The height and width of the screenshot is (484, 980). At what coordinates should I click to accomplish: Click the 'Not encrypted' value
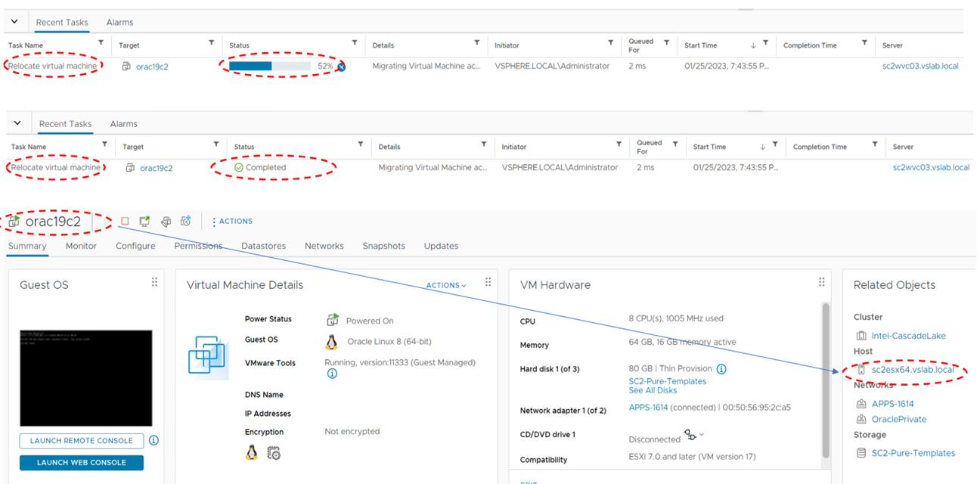[352, 432]
